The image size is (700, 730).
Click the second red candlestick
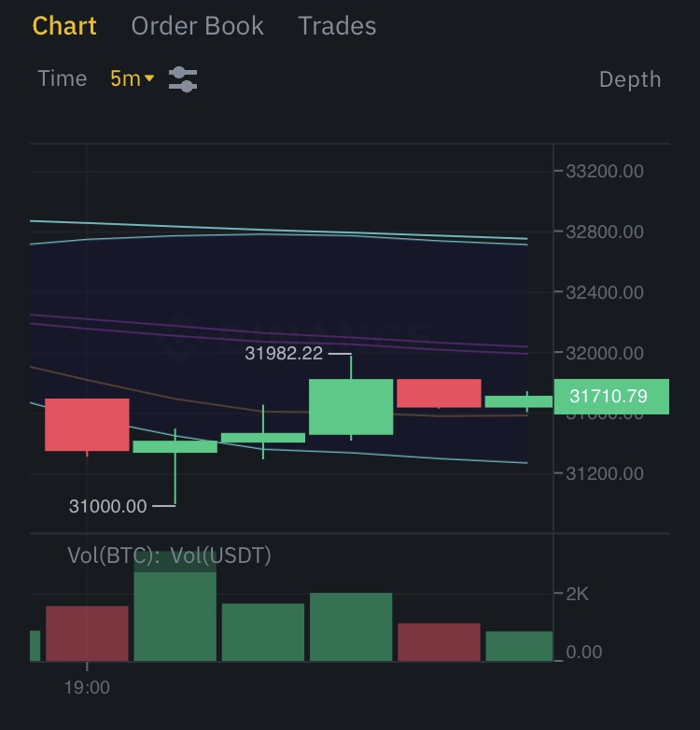coord(439,393)
